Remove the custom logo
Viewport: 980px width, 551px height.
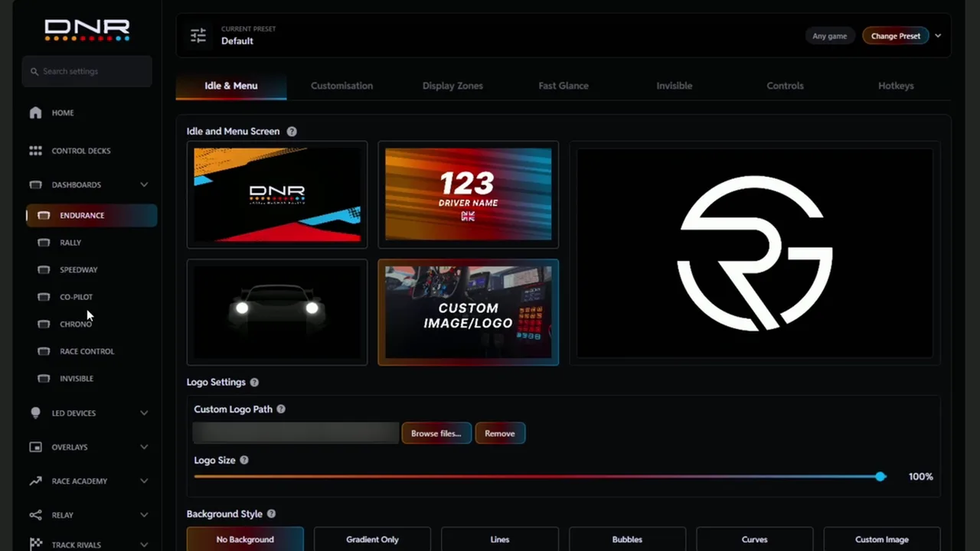[x=500, y=433]
